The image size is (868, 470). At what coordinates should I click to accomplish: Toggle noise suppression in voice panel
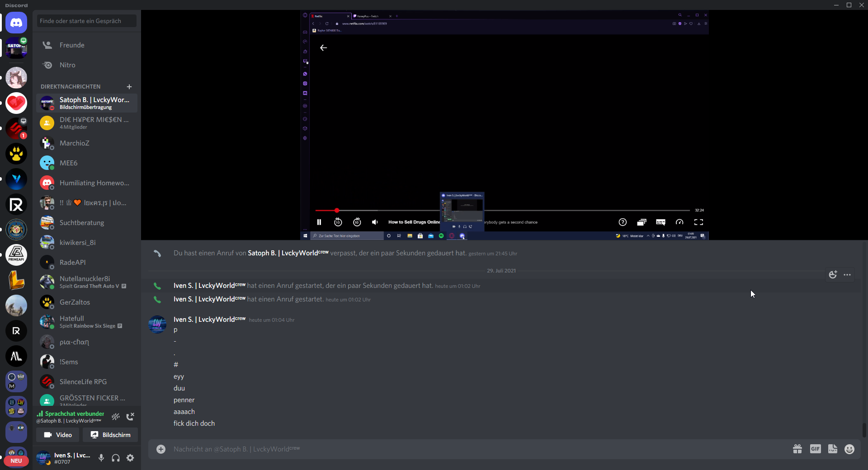coord(116,417)
